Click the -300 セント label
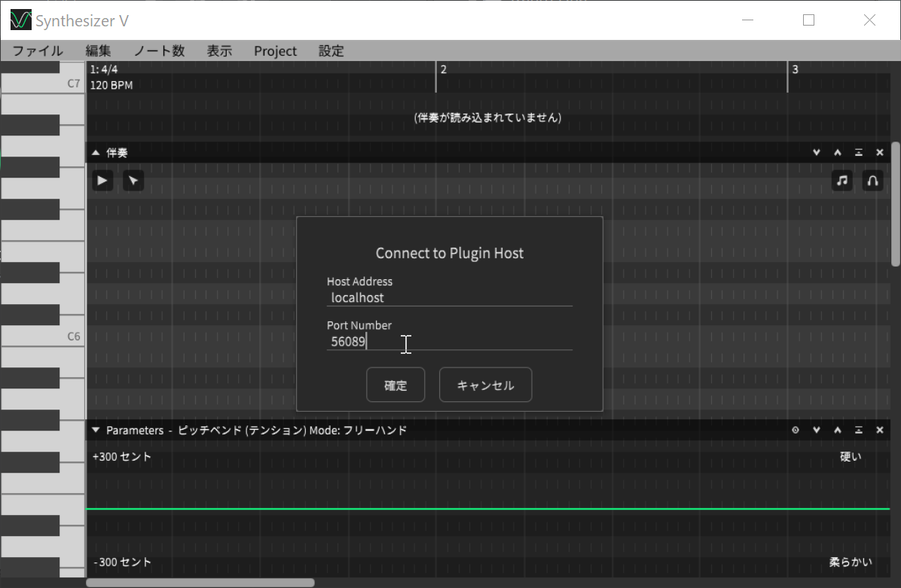This screenshot has height=588, width=901. 122,562
